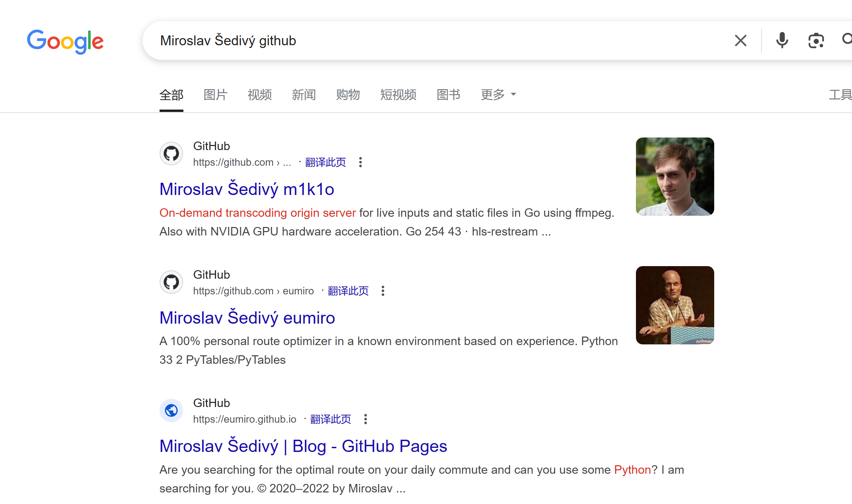Click GitHub favicon of eumiro result

tap(171, 282)
